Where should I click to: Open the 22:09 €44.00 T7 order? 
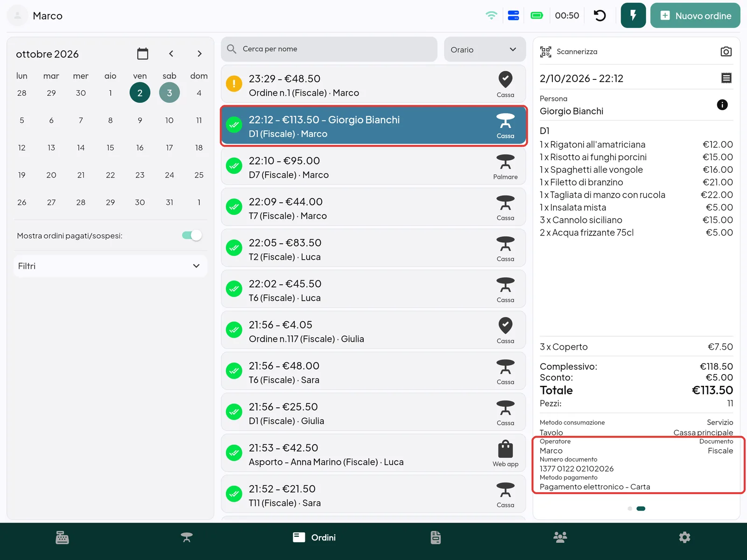(x=373, y=207)
